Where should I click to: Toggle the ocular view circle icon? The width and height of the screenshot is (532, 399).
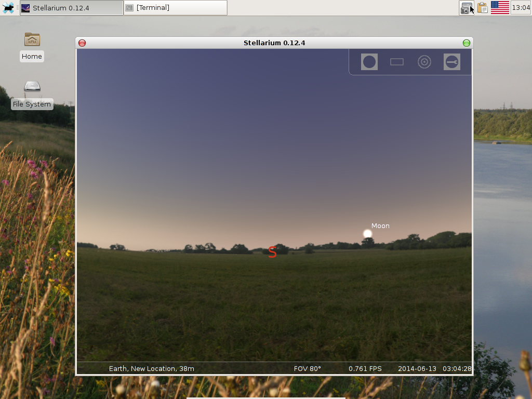coord(369,62)
